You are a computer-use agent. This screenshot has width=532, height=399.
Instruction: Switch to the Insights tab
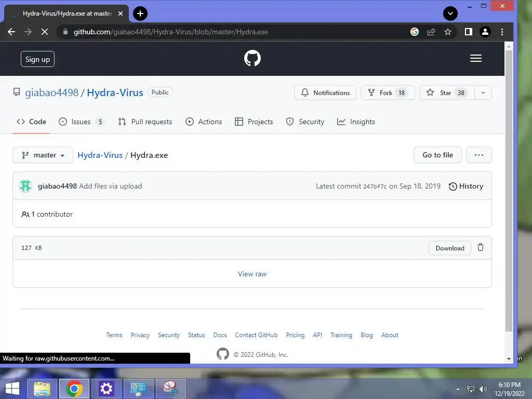[356, 122]
